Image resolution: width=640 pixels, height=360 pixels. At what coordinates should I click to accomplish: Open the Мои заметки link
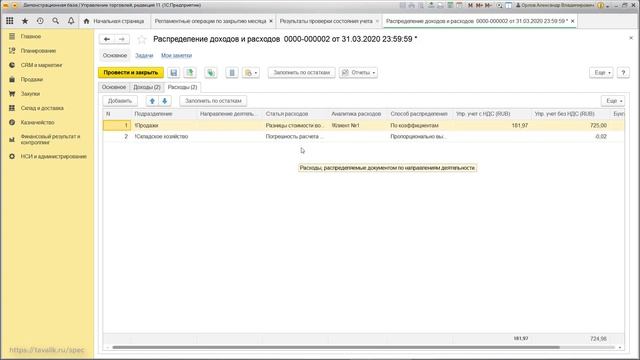pyautogui.click(x=176, y=56)
